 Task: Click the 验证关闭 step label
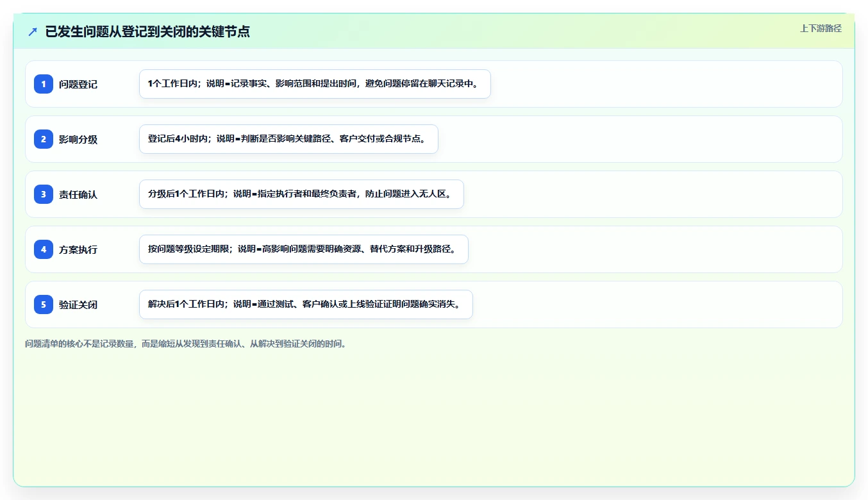78,304
